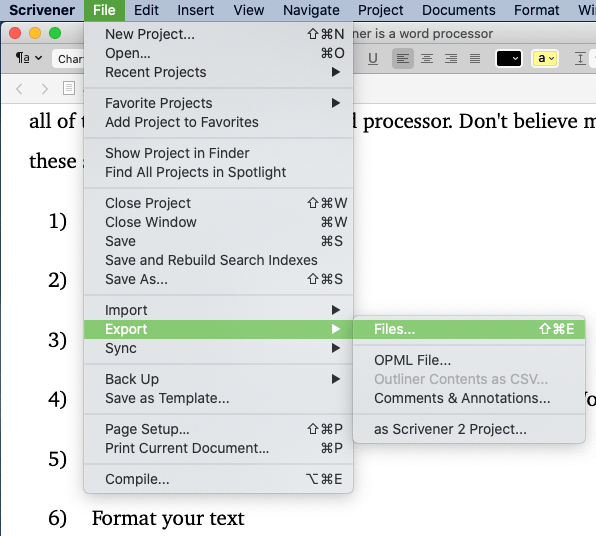Choose New Project from File menu
The image size is (596, 536).
(x=219, y=34)
